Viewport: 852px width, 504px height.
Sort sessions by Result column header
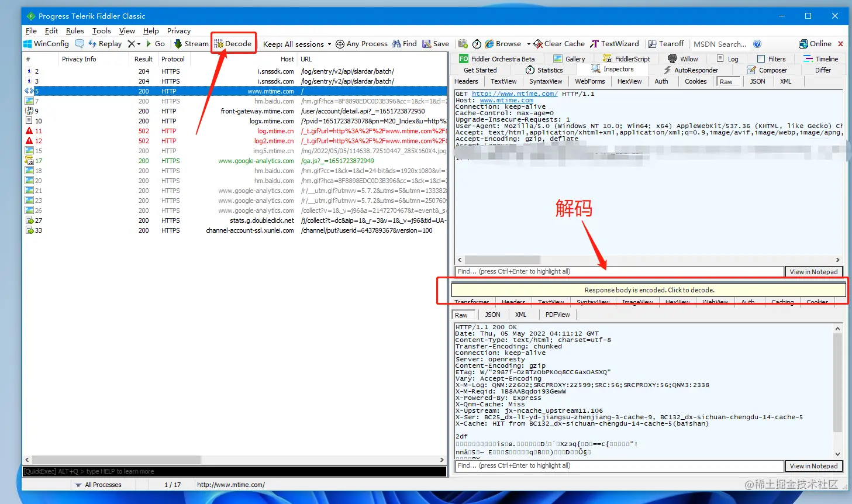tap(143, 59)
